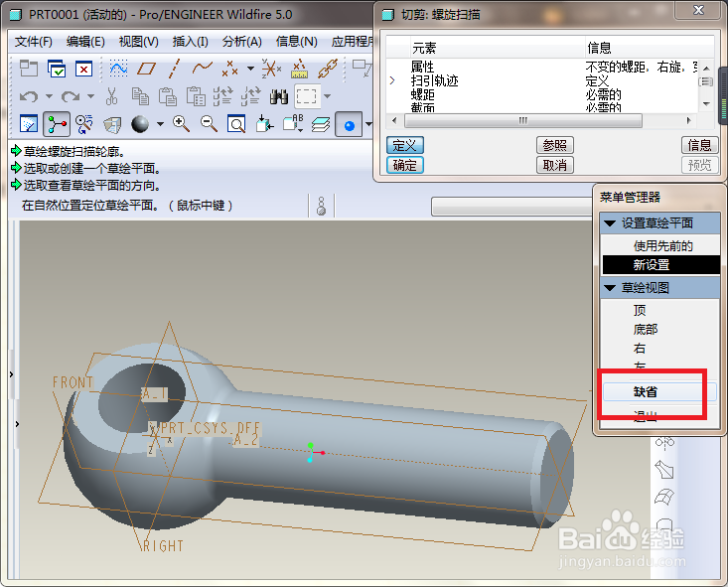Open dropdown arrow beside datum point tool
The width and height of the screenshot is (728, 587).
point(250,69)
